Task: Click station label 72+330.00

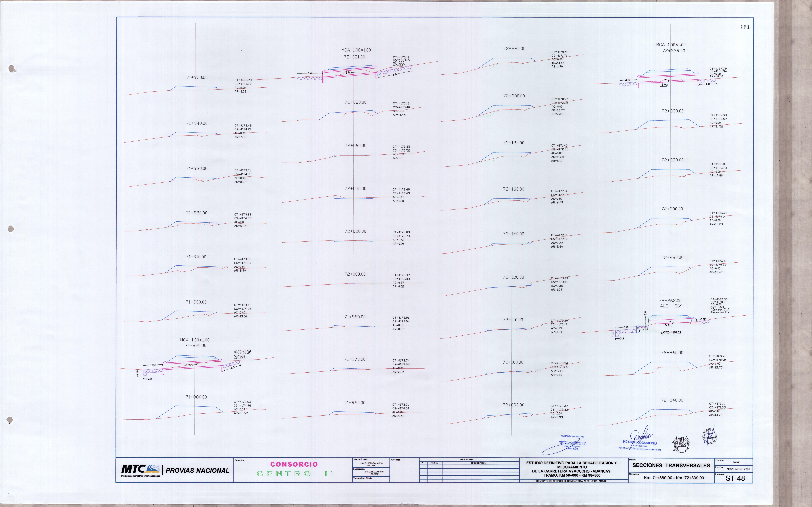Action: tap(673, 111)
